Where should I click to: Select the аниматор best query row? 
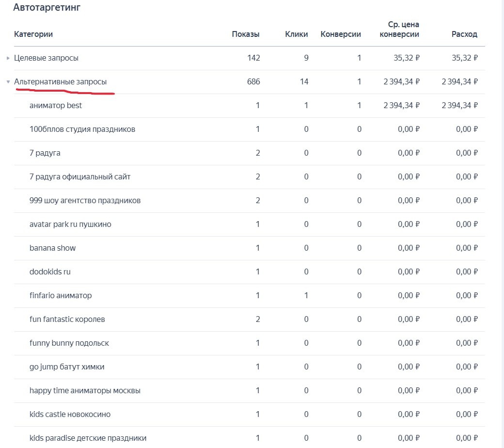pos(56,106)
